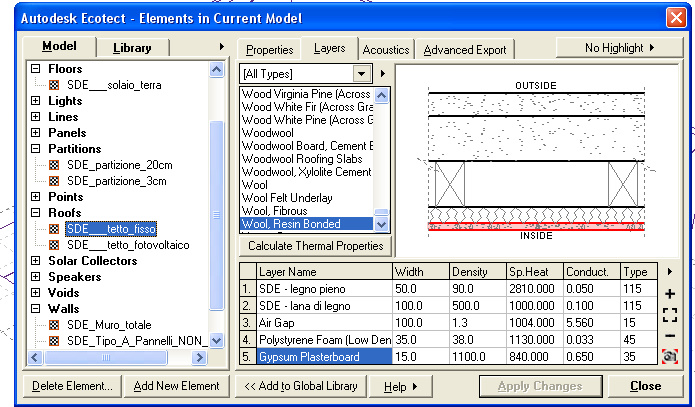Click width cell 15.0 of Gypsum Plasterboard
This screenshot has width=695, height=407.
420,356
